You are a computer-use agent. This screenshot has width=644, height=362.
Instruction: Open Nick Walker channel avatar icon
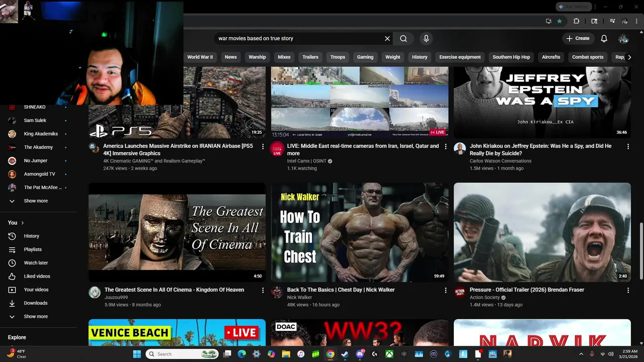click(x=277, y=292)
